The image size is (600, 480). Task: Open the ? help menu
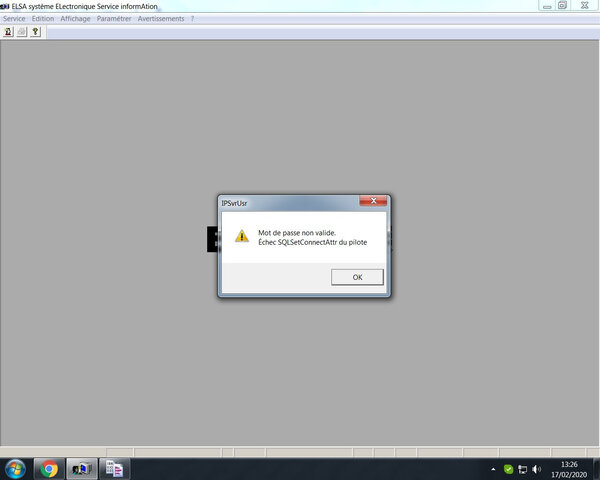click(192, 19)
